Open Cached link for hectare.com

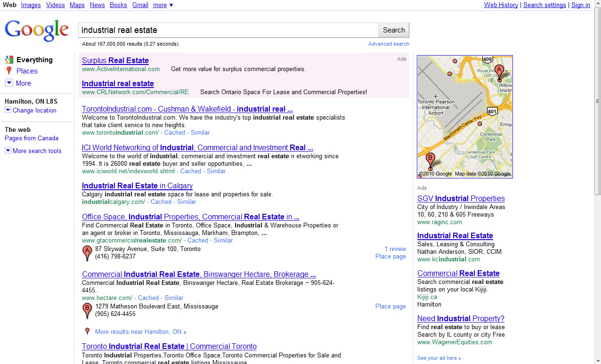148,298
